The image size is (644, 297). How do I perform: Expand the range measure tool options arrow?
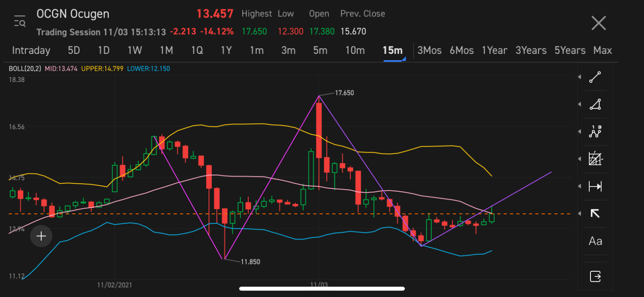[x=580, y=186]
